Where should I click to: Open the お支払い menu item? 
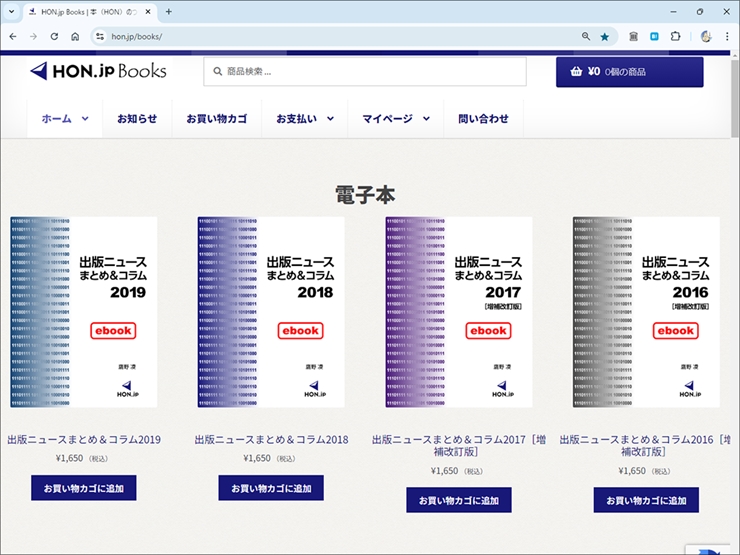[x=296, y=118]
